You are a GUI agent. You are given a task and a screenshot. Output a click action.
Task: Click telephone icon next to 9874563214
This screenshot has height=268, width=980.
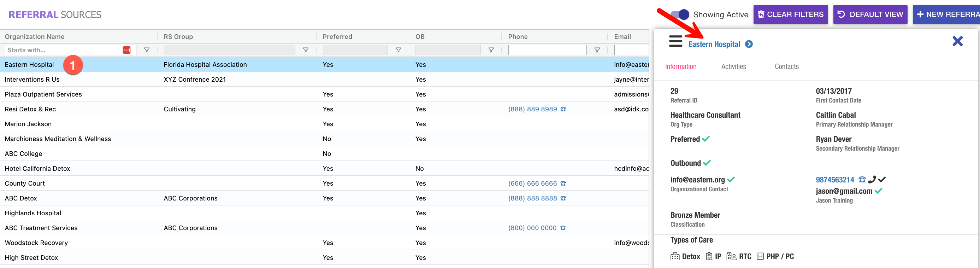[x=862, y=180]
